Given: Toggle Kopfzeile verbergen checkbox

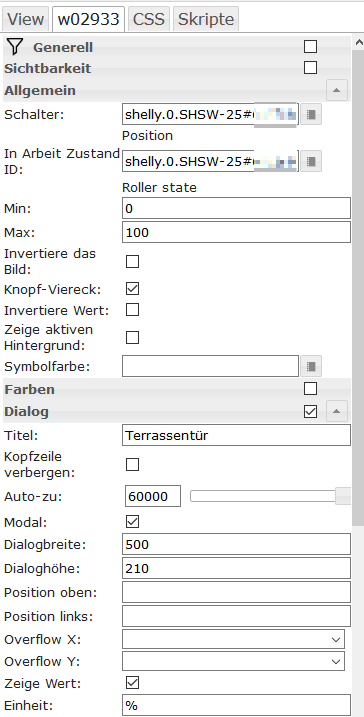Looking at the screenshot, I should coord(133,465).
